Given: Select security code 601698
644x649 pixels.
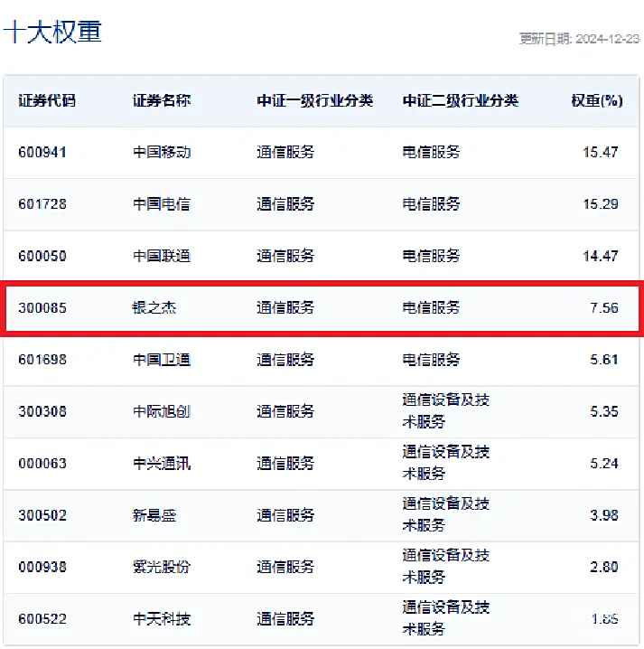Looking at the screenshot, I should tap(42, 360).
